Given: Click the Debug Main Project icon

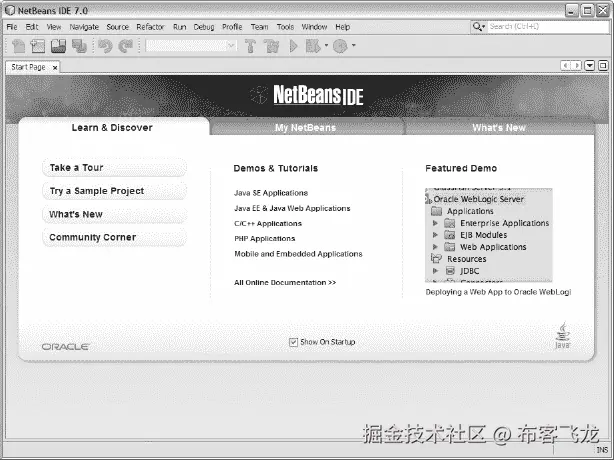Looking at the screenshot, I should point(313,46).
